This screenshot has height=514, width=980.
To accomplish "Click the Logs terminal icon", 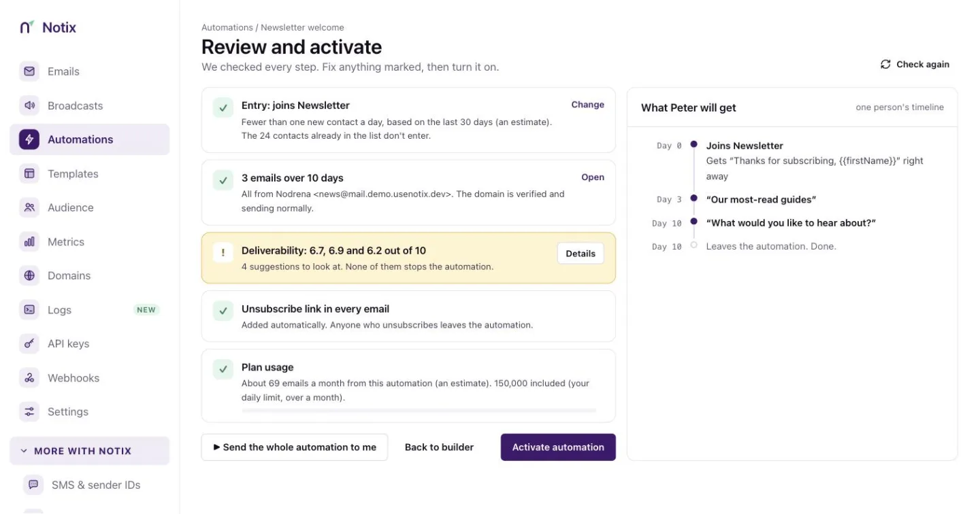I will click(x=29, y=309).
